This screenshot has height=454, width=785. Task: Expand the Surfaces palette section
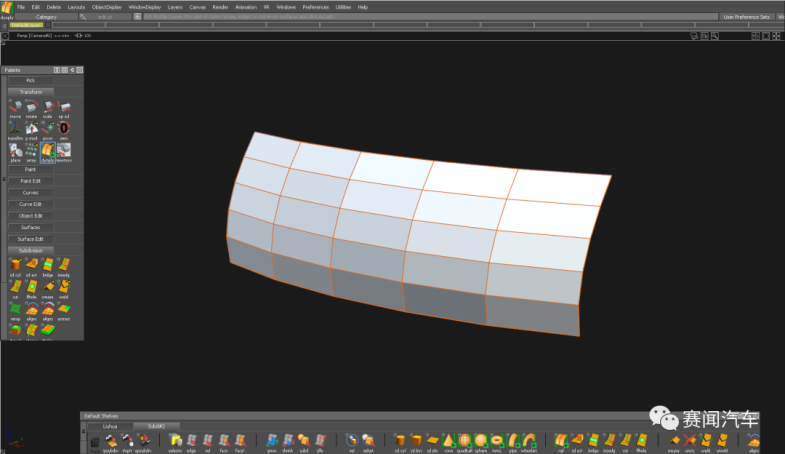[x=31, y=227]
